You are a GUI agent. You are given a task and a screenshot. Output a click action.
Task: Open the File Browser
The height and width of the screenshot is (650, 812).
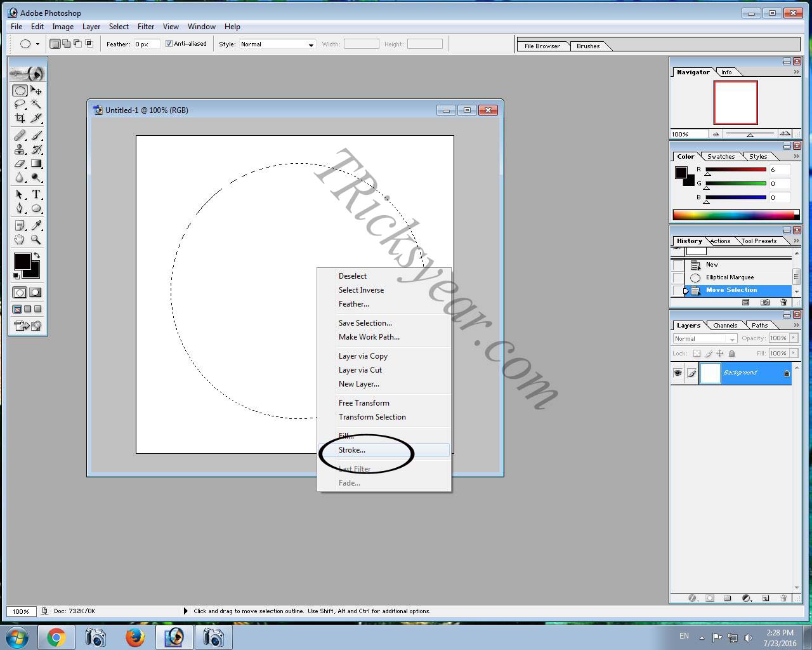tap(543, 46)
